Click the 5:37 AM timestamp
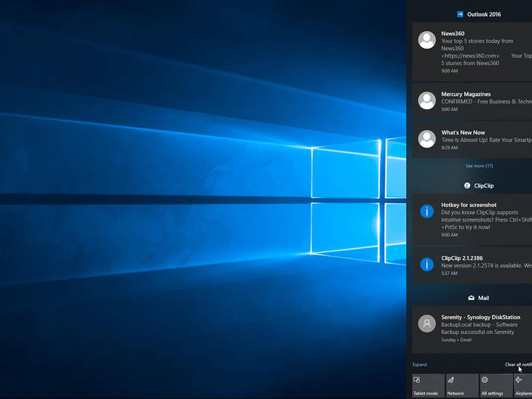532x399 pixels. (x=450, y=273)
